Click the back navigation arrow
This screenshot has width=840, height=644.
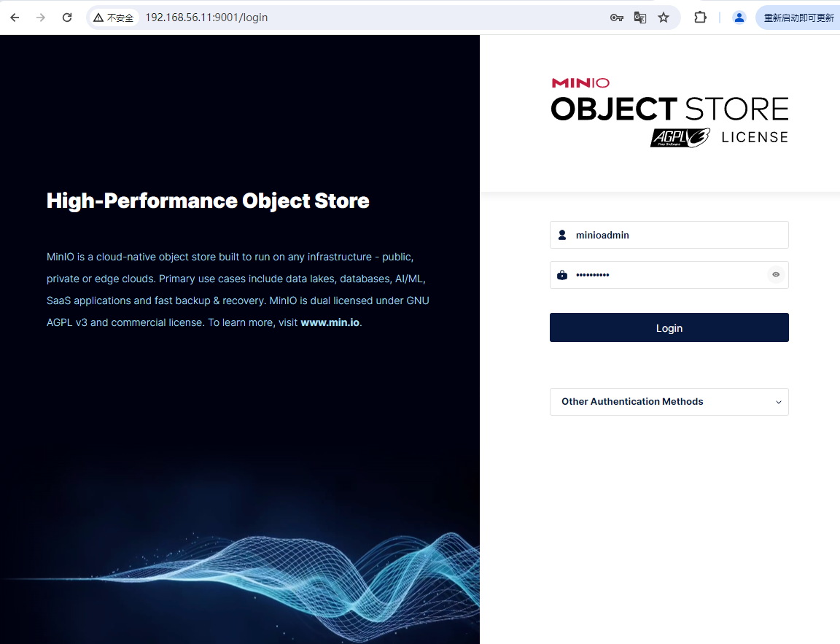click(15, 17)
